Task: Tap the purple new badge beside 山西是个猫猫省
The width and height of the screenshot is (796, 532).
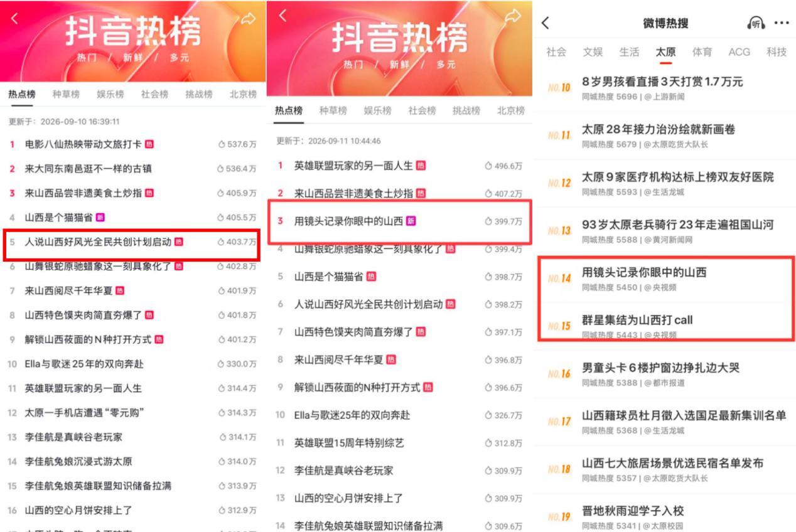Action: pyautogui.click(x=99, y=218)
